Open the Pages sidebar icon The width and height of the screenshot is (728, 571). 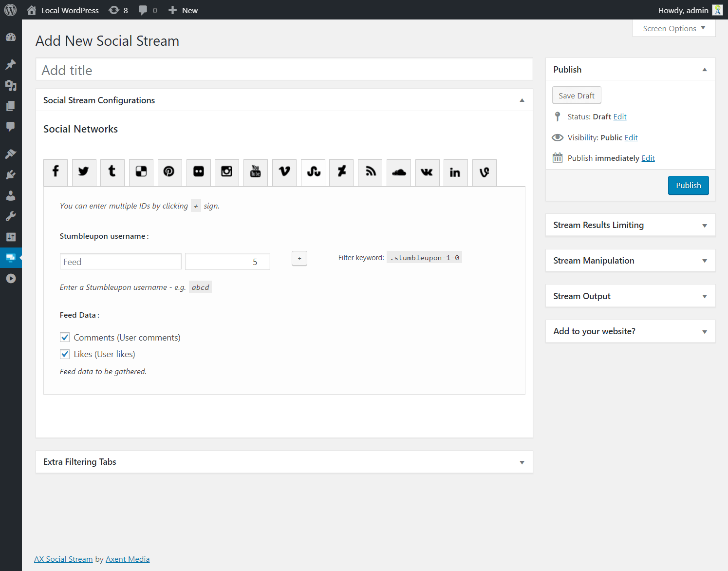tap(11, 106)
